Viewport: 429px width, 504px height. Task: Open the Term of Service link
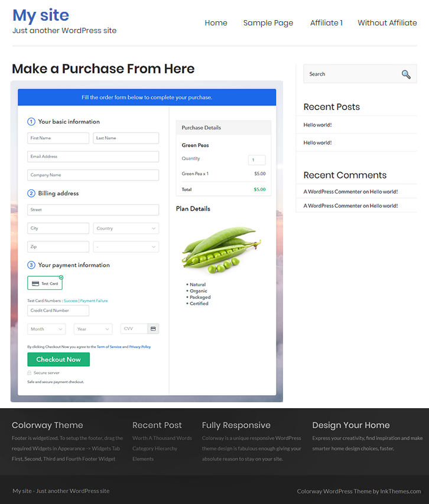click(x=109, y=347)
